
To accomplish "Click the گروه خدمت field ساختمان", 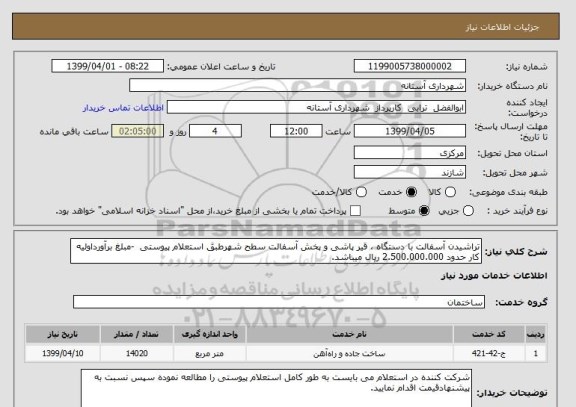I will pyautogui.click(x=279, y=302).
